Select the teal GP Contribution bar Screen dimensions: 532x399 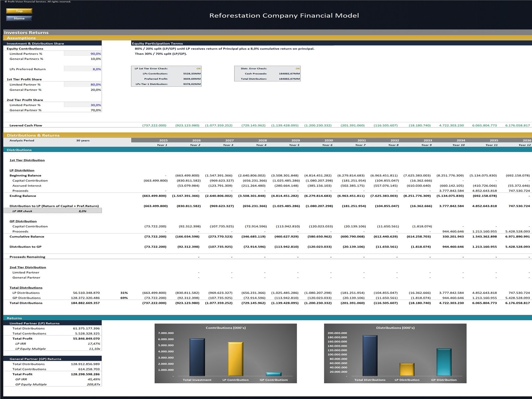pos(273,374)
